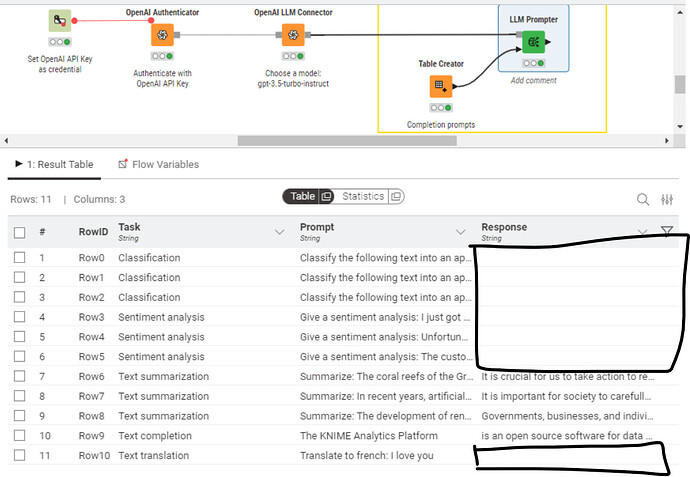Screen dimensions: 690x477
Task: Click 'Authenticate with OpenAI API Key' label
Action: (x=162, y=78)
